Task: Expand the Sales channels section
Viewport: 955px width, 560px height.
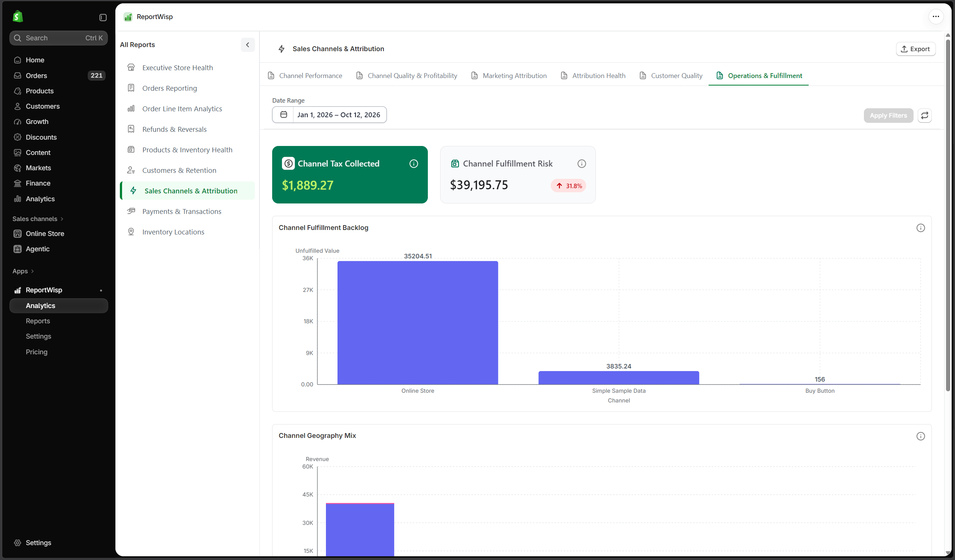Action: pos(38,219)
